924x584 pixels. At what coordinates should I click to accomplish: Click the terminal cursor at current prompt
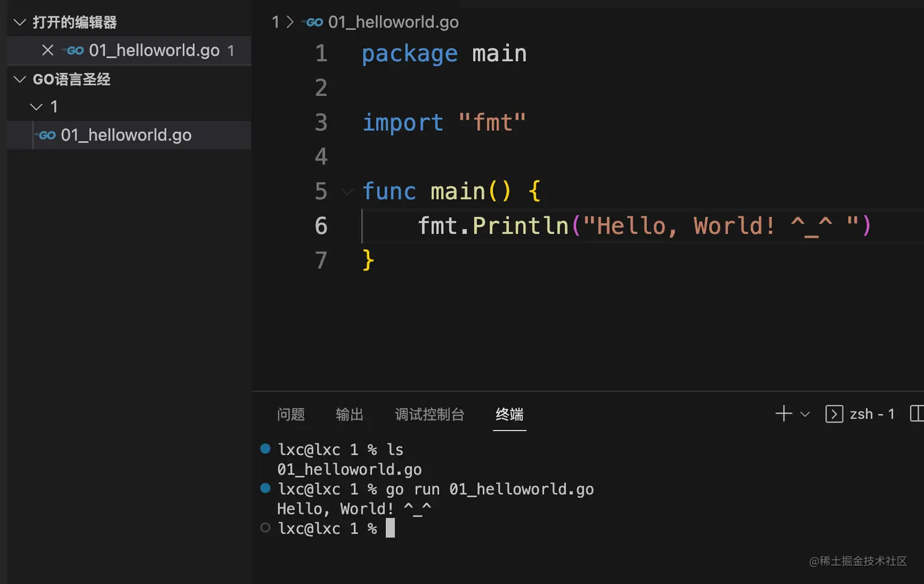tap(391, 528)
